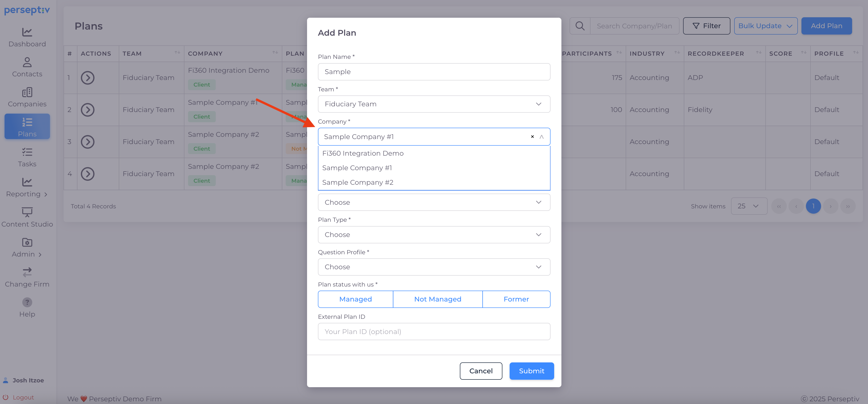Open the Team dropdown

pyautogui.click(x=434, y=104)
